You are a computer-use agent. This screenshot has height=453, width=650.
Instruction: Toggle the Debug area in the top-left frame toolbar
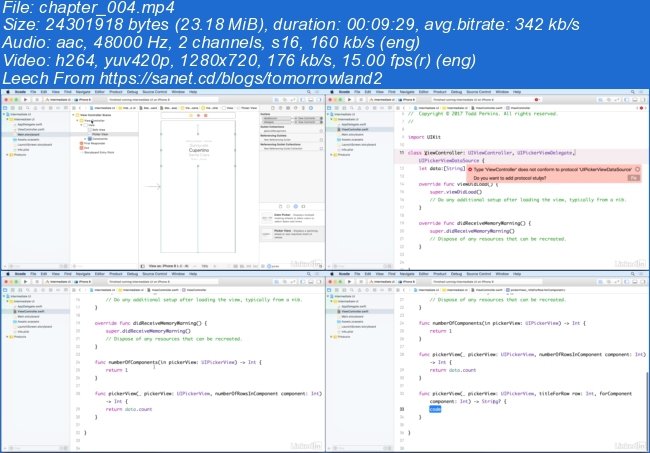pos(310,100)
